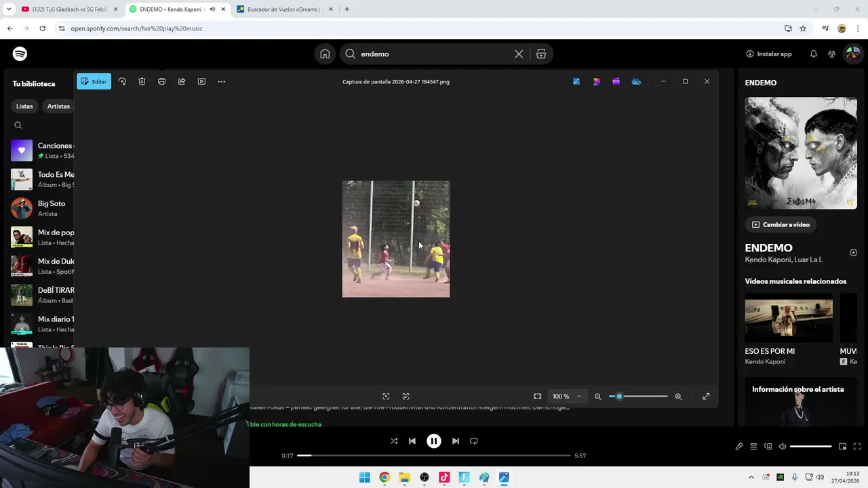The image size is (868, 488).
Task: Pause the current Spotify song
Action: tap(434, 441)
